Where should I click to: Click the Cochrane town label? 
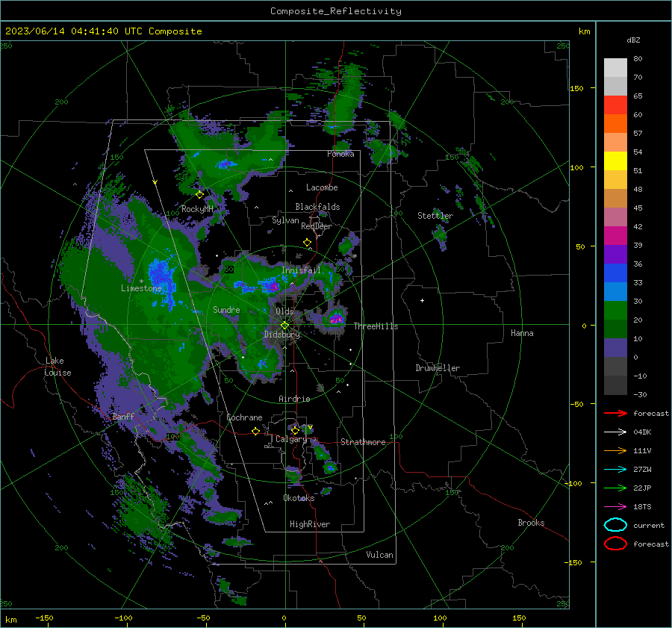[x=244, y=417]
